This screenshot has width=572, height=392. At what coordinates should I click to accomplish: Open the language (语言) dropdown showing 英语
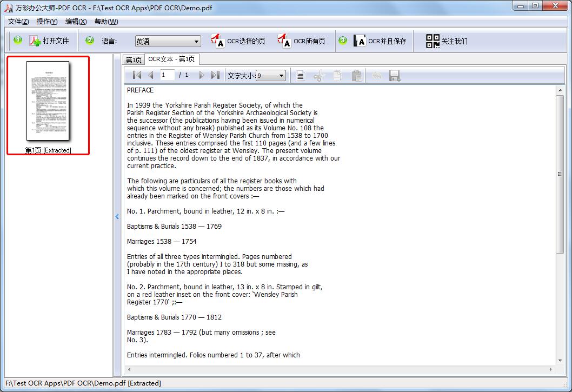click(168, 42)
